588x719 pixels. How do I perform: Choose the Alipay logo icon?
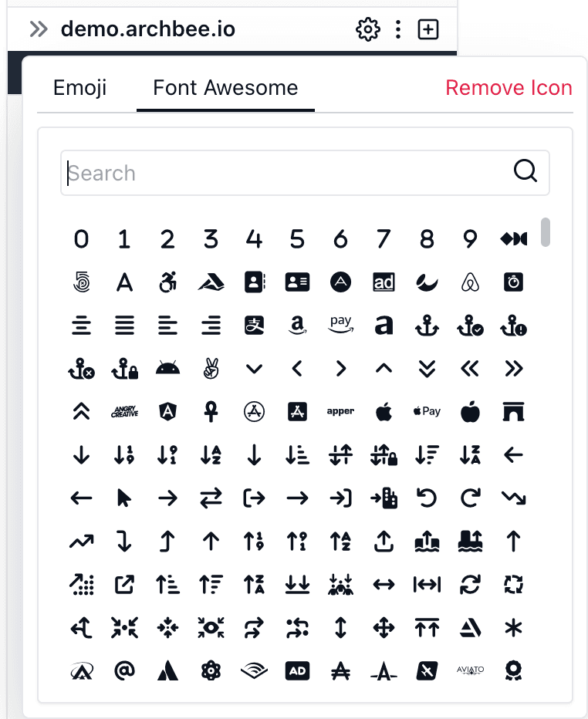pos(255,325)
